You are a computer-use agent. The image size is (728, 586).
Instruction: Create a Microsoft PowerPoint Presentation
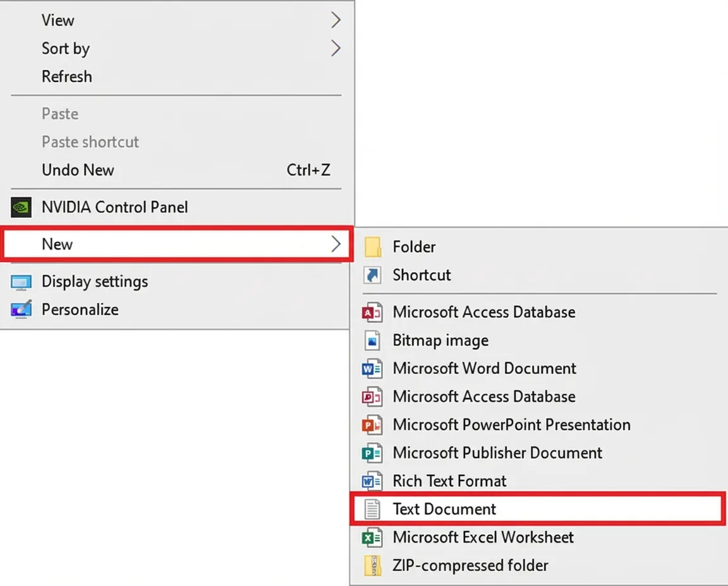[537, 424]
